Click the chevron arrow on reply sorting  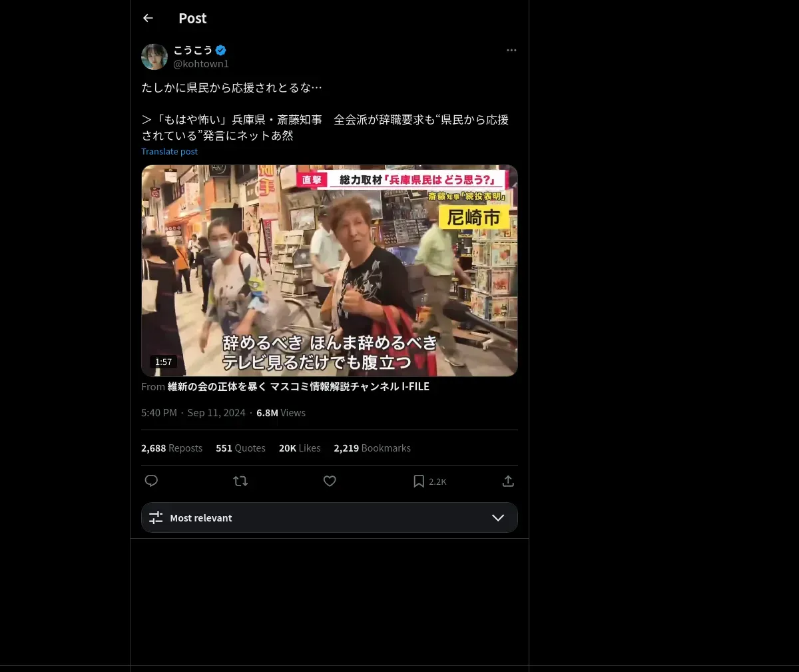(x=498, y=517)
